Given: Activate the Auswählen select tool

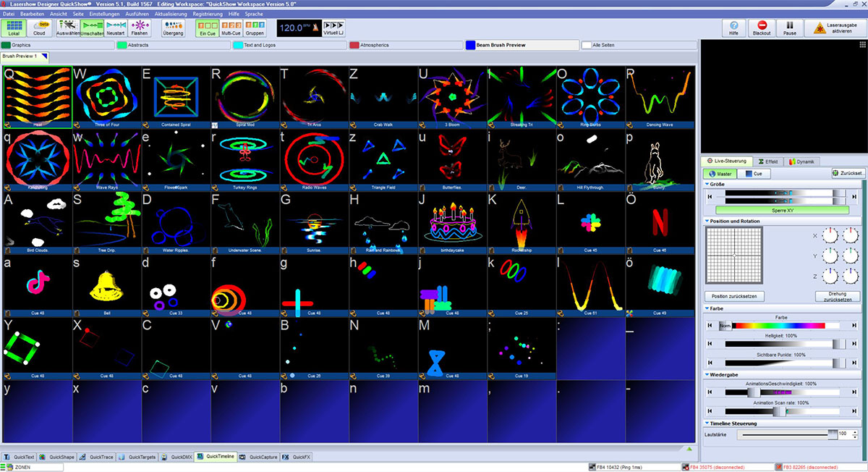Looking at the screenshot, I should [x=67, y=28].
